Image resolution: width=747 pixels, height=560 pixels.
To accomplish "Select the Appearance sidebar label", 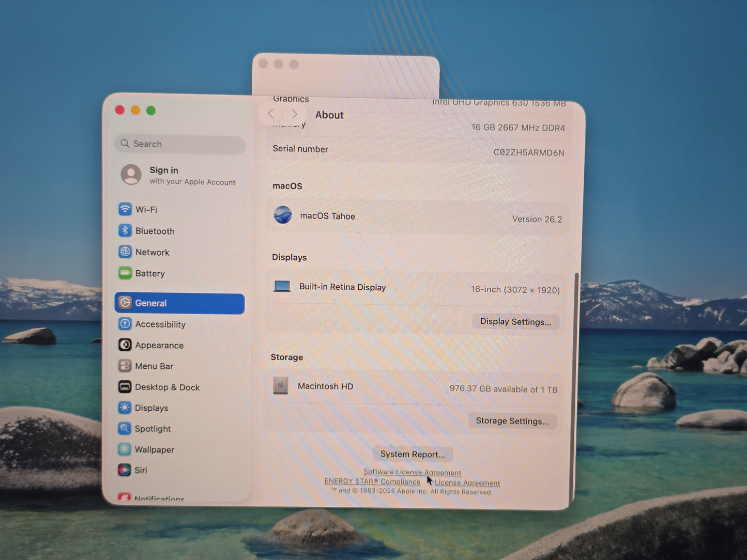I will (159, 345).
